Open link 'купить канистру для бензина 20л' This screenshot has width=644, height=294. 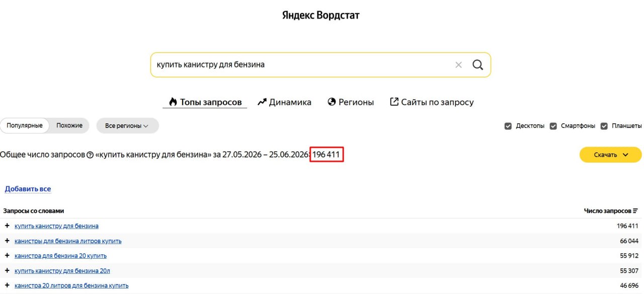(x=62, y=271)
